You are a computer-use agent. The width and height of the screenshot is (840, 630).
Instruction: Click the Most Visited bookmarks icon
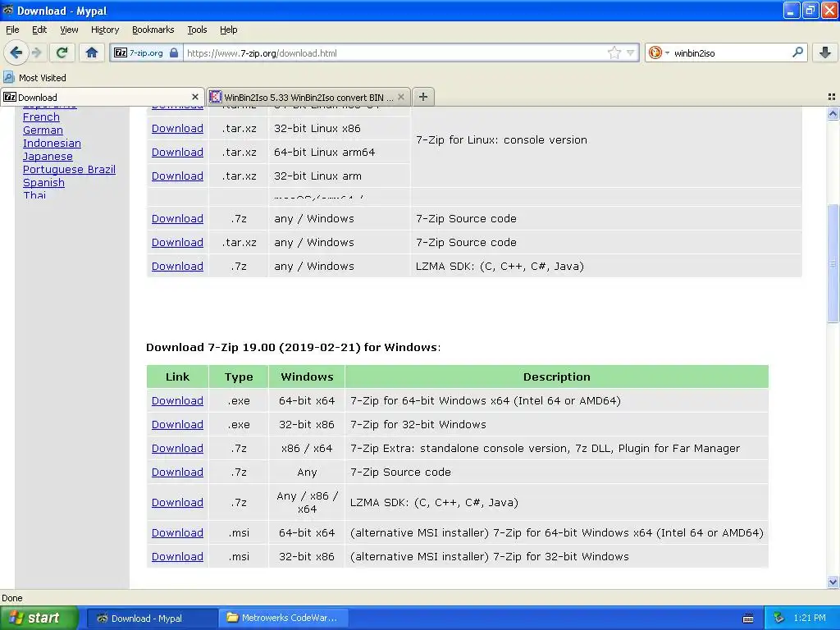coord(8,77)
